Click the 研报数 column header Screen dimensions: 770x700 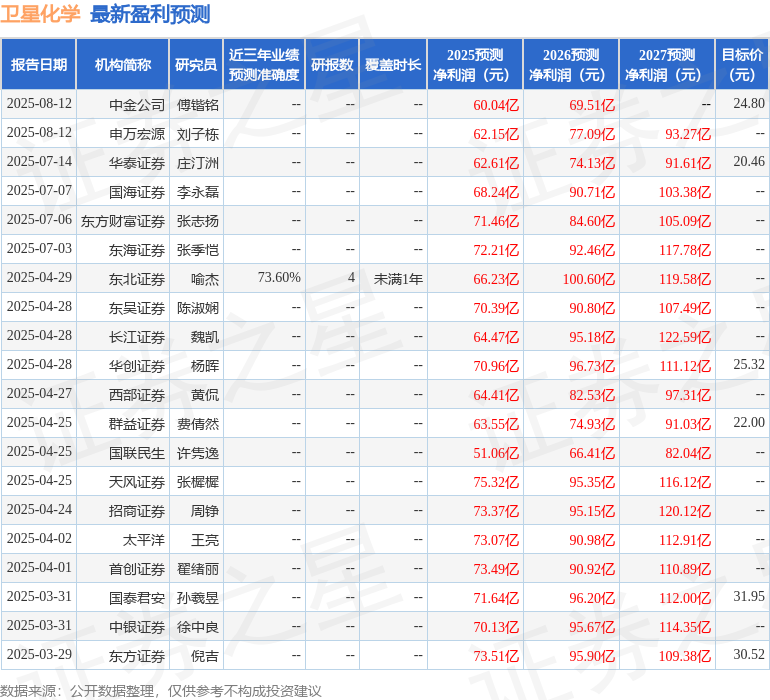(332, 64)
